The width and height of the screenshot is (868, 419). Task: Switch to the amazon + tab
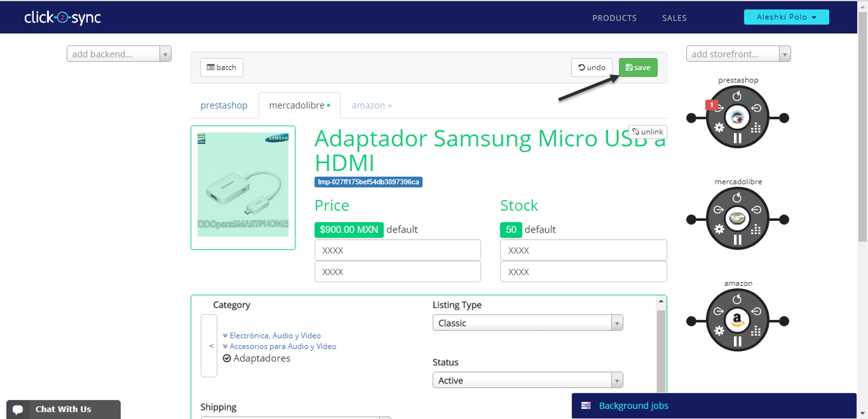(372, 105)
